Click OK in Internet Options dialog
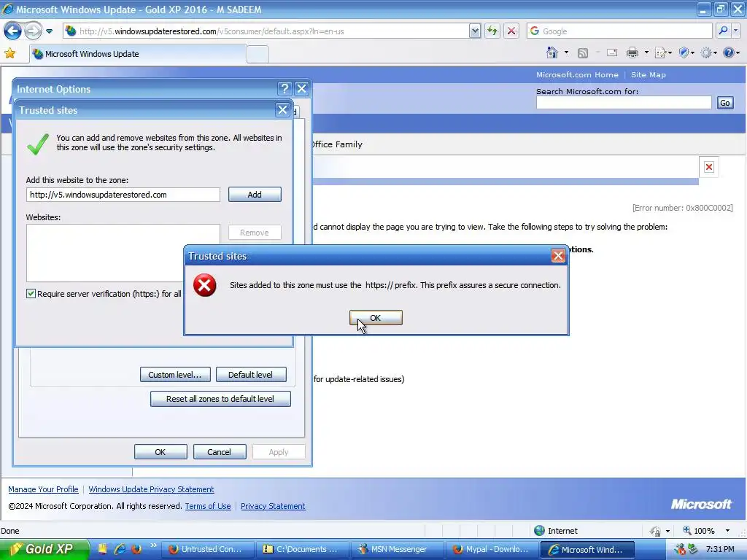The width and height of the screenshot is (747, 560). pos(160,452)
